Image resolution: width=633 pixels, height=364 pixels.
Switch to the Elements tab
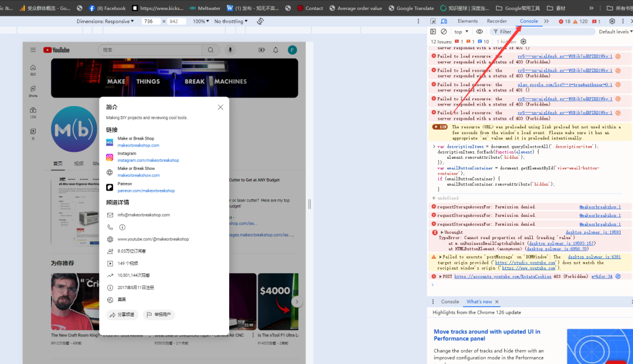click(467, 21)
